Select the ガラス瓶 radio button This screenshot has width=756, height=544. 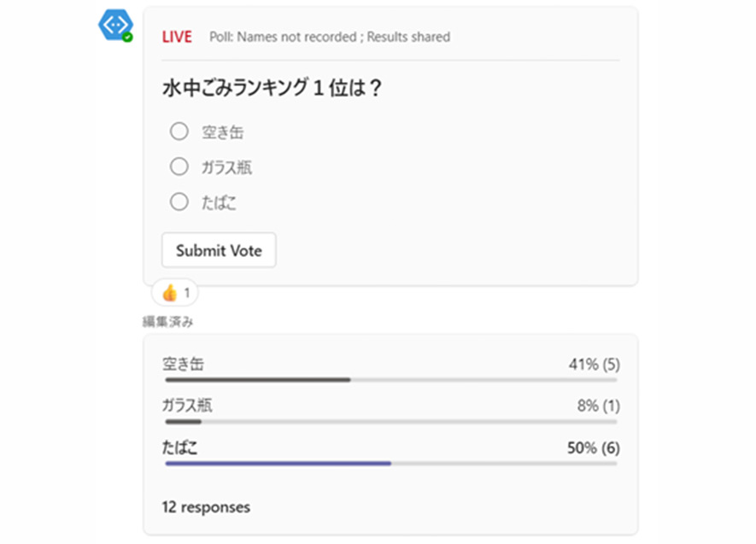[179, 167]
